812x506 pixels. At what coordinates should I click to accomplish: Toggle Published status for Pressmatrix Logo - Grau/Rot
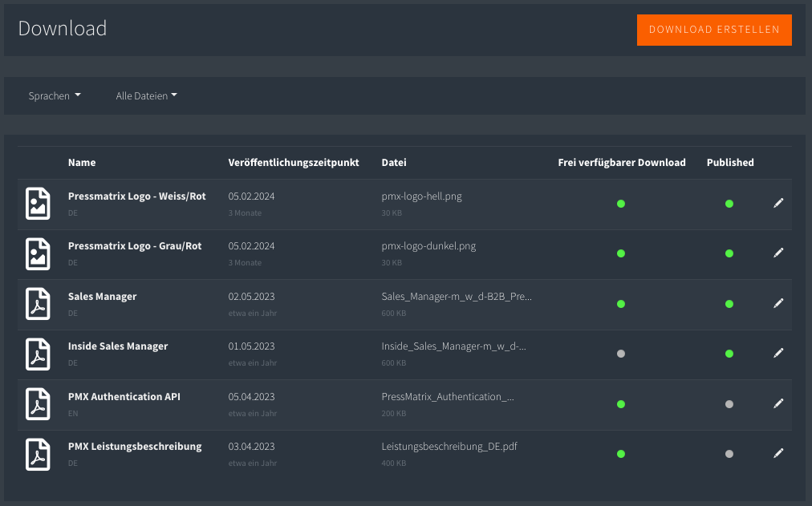pyautogui.click(x=729, y=253)
